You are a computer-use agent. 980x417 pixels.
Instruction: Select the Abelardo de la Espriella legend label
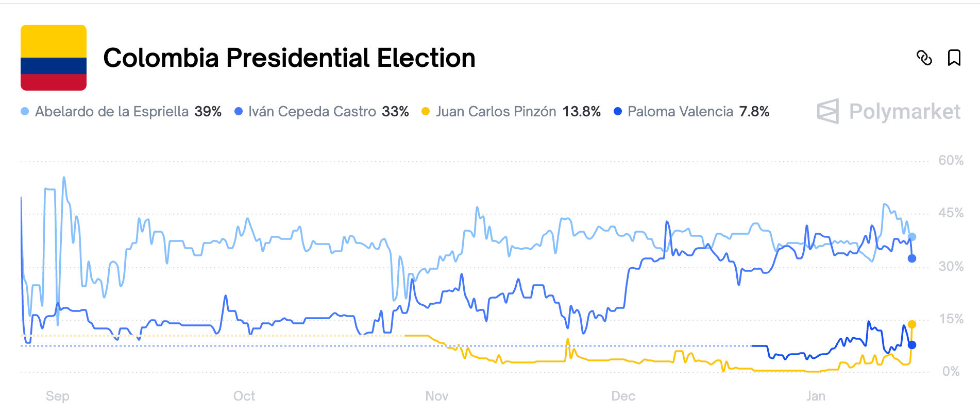coord(112,112)
